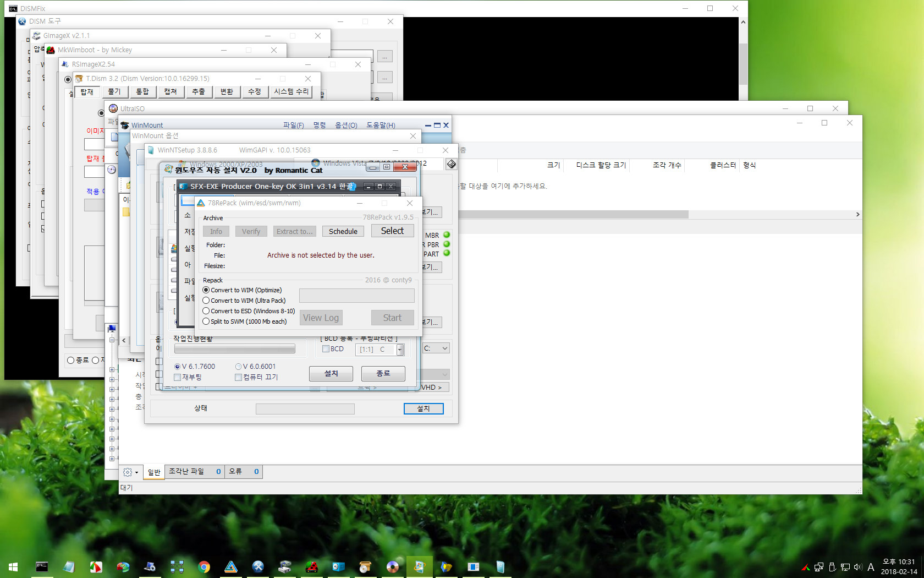Open the 명령 menu in WinMount
This screenshot has height=578, width=924.
click(320, 126)
